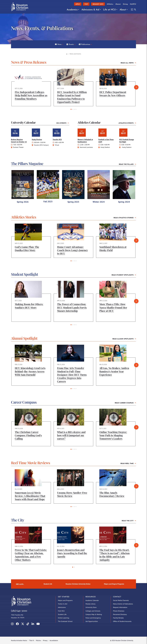Click the Nondiscrimination Notice footer link

pos(19,641)
